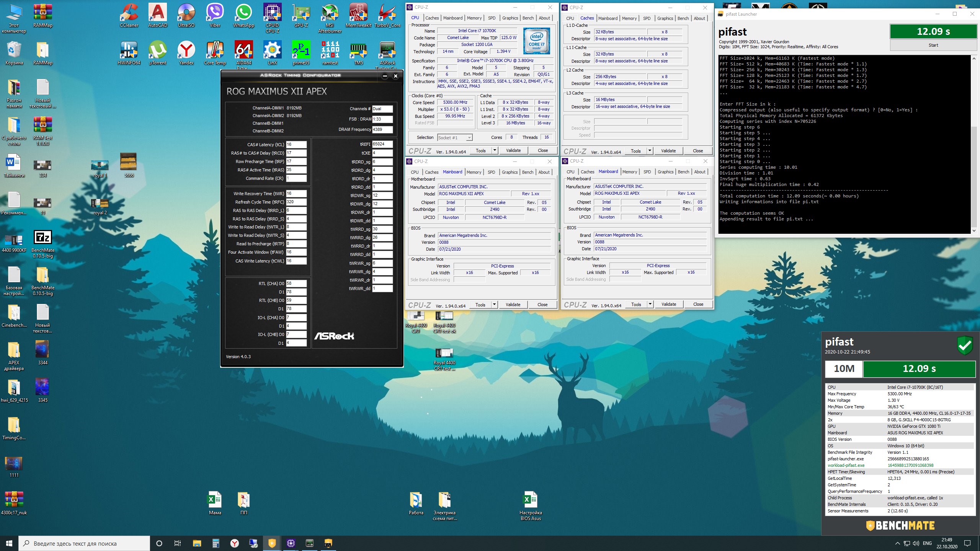
Task: Switch to the Memory tab in the top-left CPU-Z window
Action: click(474, 18)
